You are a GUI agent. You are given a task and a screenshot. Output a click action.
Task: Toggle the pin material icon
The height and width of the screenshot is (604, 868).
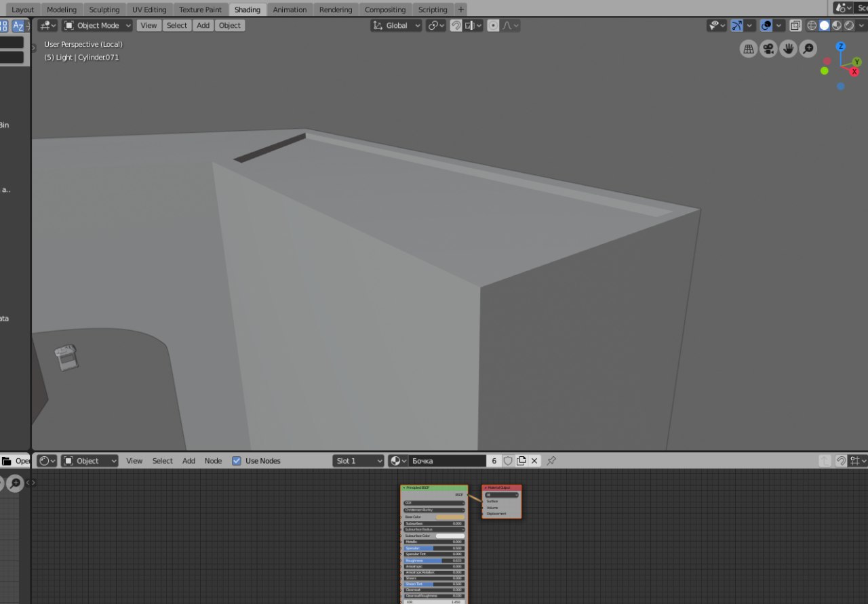551,461
